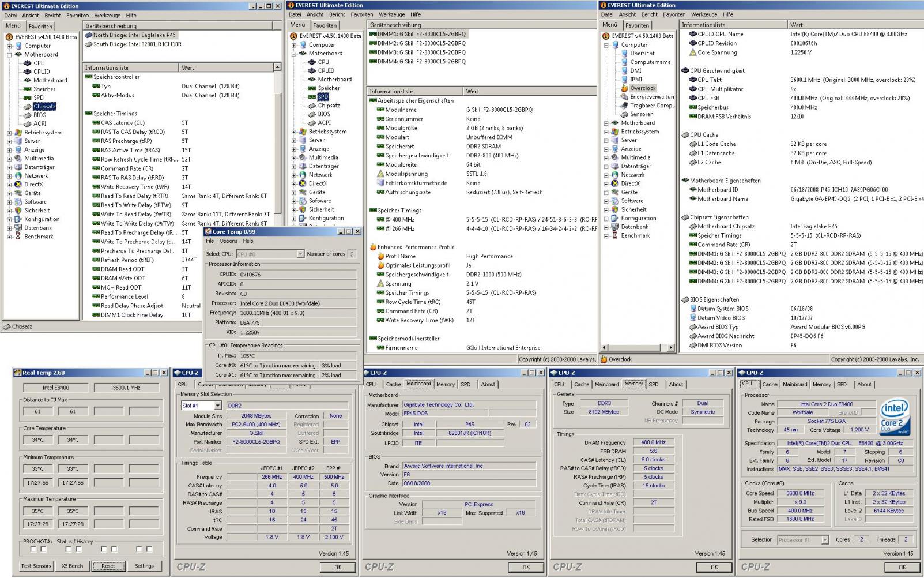
Task: Open About tab in CPU-Z CPU window
Action: click(x=864, y=384)
